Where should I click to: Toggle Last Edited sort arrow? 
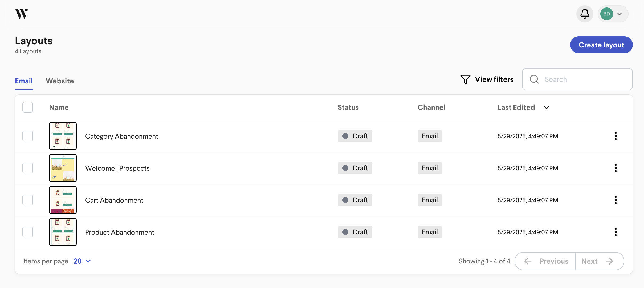click(x=547, y=107)
